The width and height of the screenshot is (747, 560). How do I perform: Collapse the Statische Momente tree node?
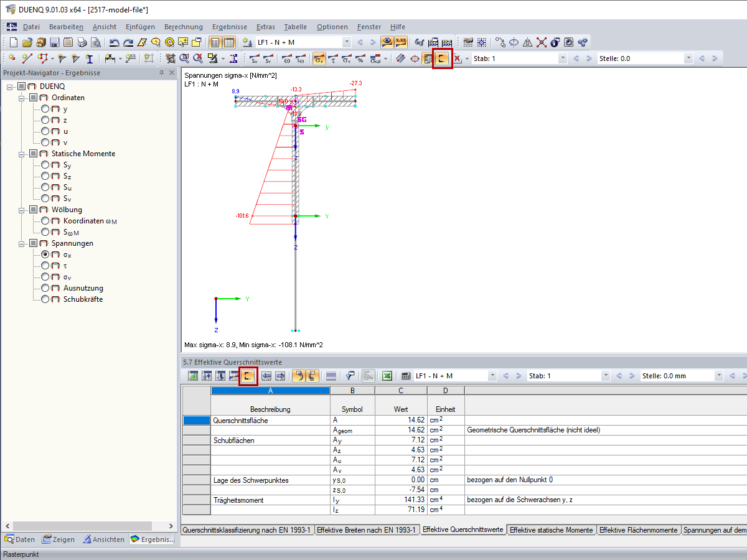tap(22, 154)
